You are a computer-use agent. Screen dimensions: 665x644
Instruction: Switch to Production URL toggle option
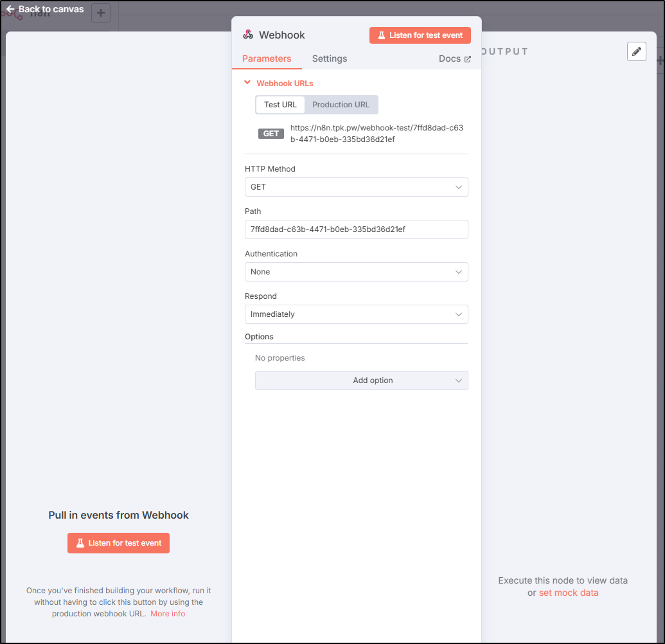[341, 105]
